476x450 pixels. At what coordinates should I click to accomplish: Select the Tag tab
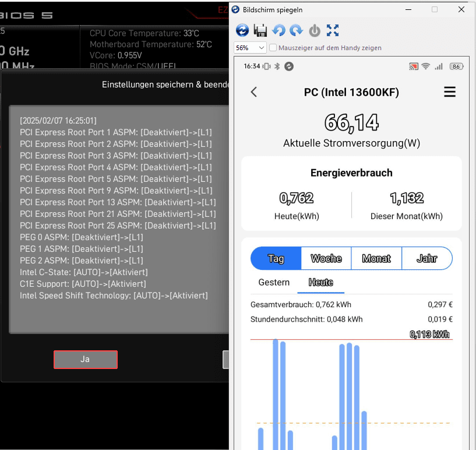(x=276, y=258)
